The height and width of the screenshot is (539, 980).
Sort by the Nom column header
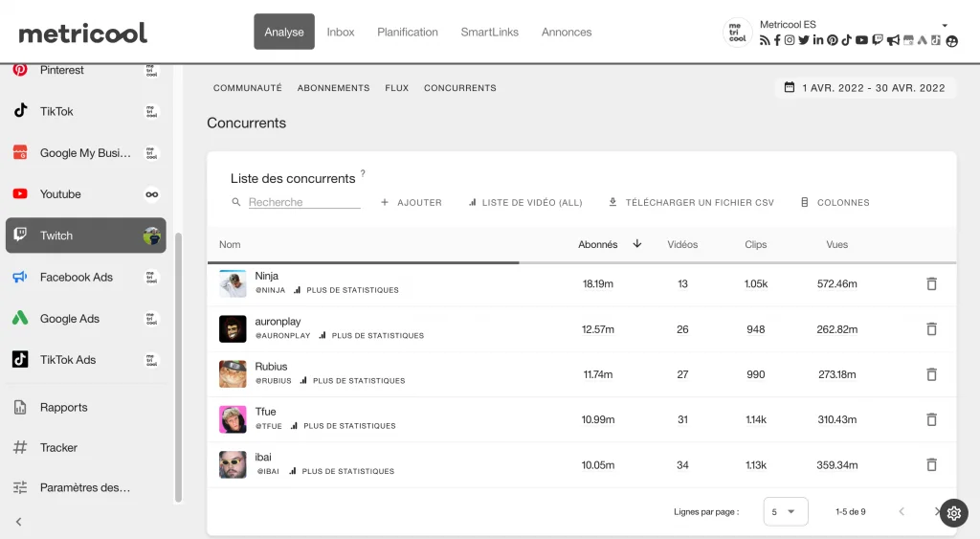[x=230, y=244]
